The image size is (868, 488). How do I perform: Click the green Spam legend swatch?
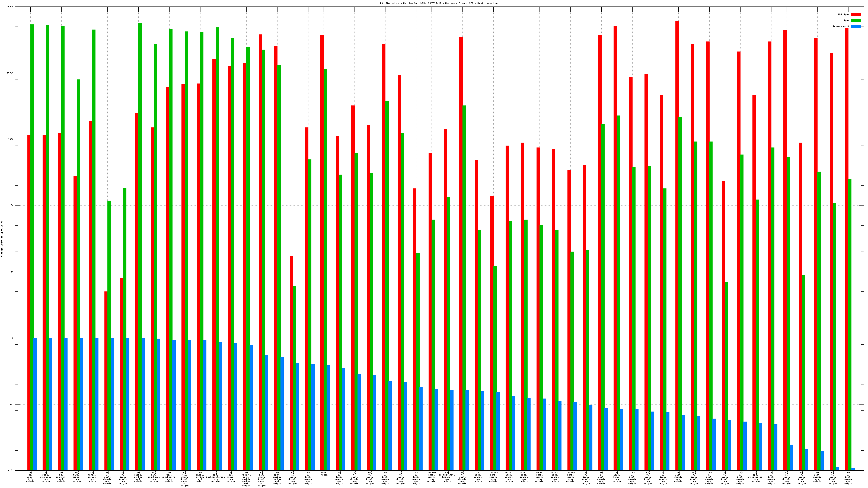856,21
